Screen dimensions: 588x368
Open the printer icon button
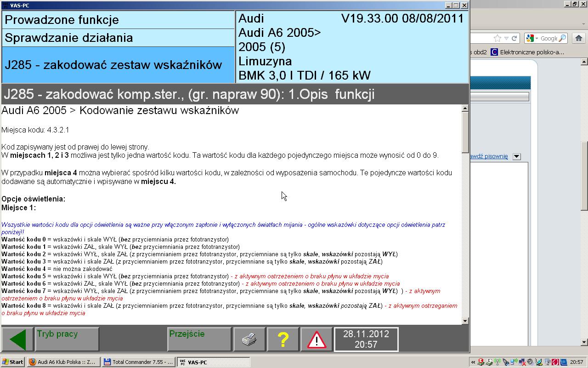pyautogui.click(x=249, y=339)
